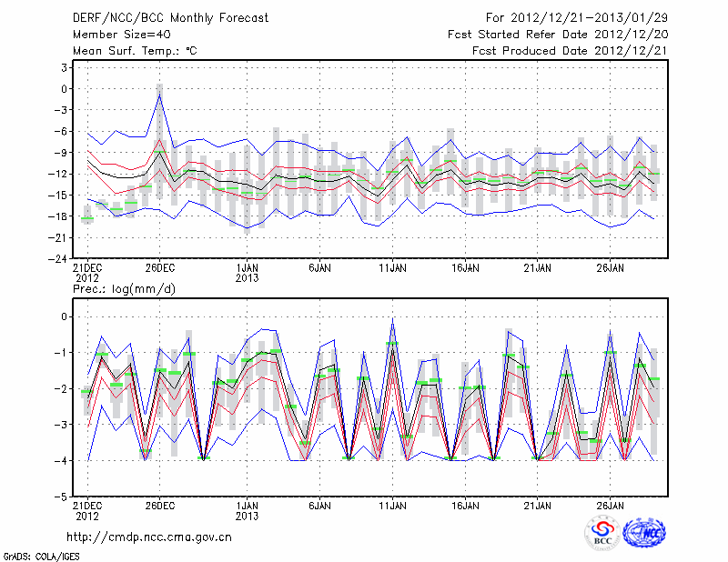Screen dimensions: 728x562
Task: Click the green 21DEC marker in temperature chart
Action: point(87,218)
